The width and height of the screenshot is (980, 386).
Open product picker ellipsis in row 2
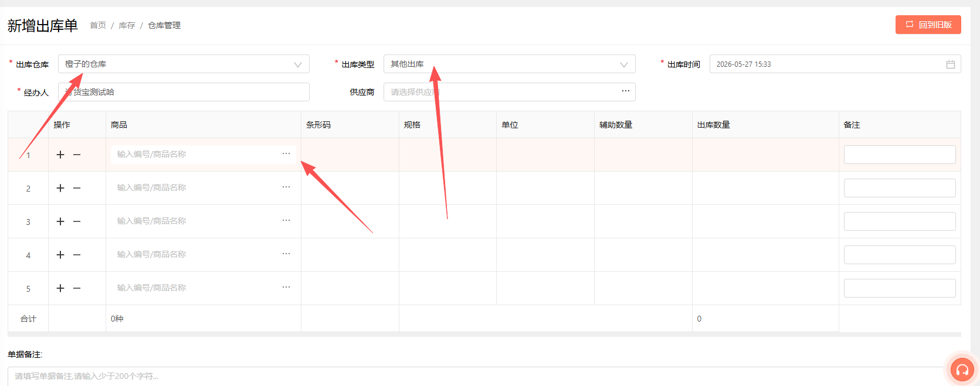coord(286,187)
